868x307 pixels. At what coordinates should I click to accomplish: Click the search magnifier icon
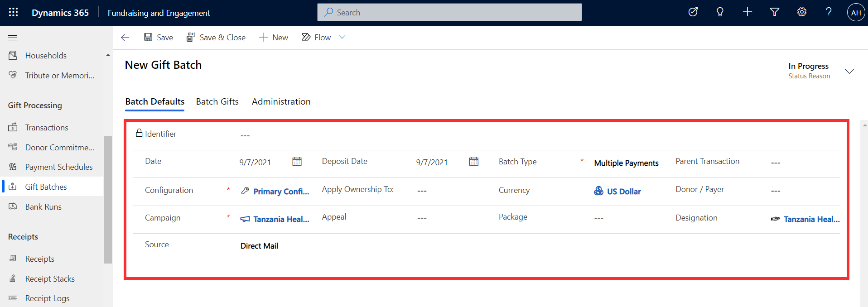328,12
